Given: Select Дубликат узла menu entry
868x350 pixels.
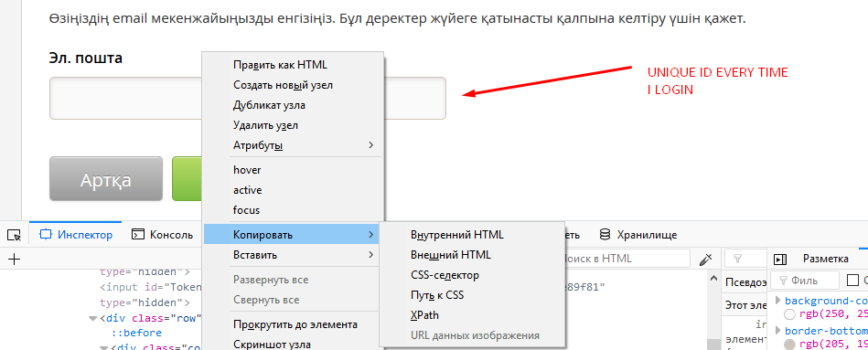Looking at the screenshot, I should pos(294,105).
